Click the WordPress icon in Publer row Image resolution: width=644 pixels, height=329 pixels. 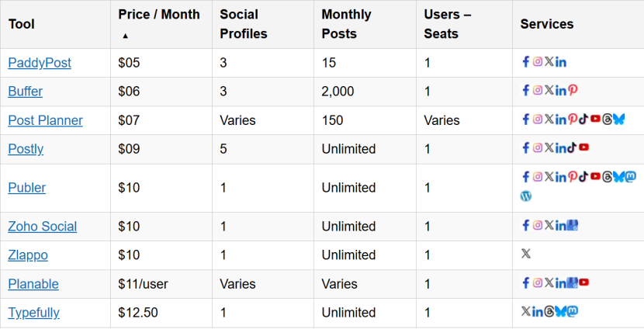[x=526, y=197]
